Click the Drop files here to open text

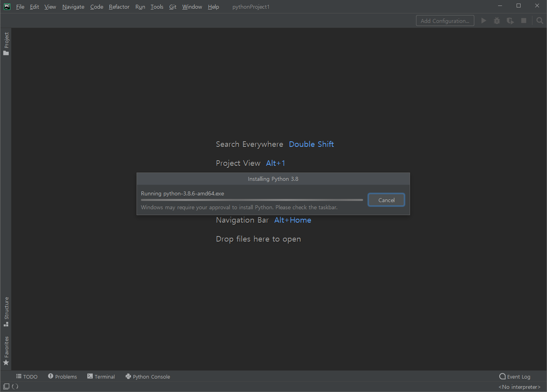pos(259,239)
